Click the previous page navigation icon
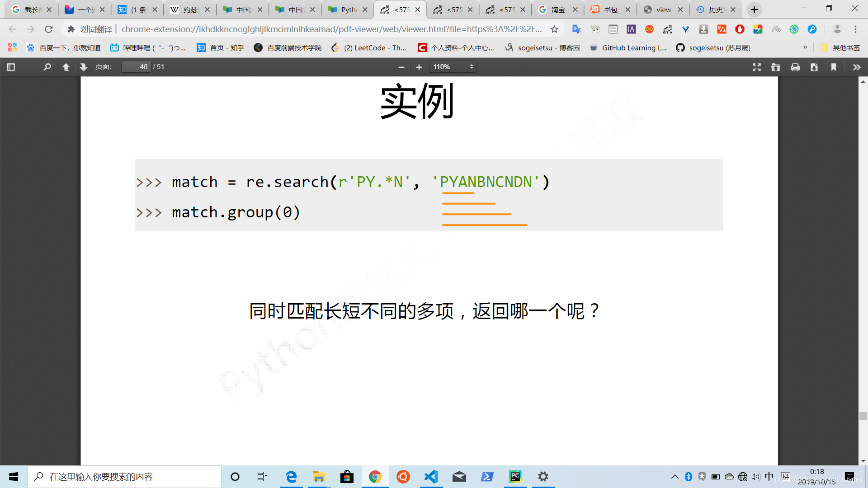The height and width of the screenshot is (488, 868). click(66, 67)
